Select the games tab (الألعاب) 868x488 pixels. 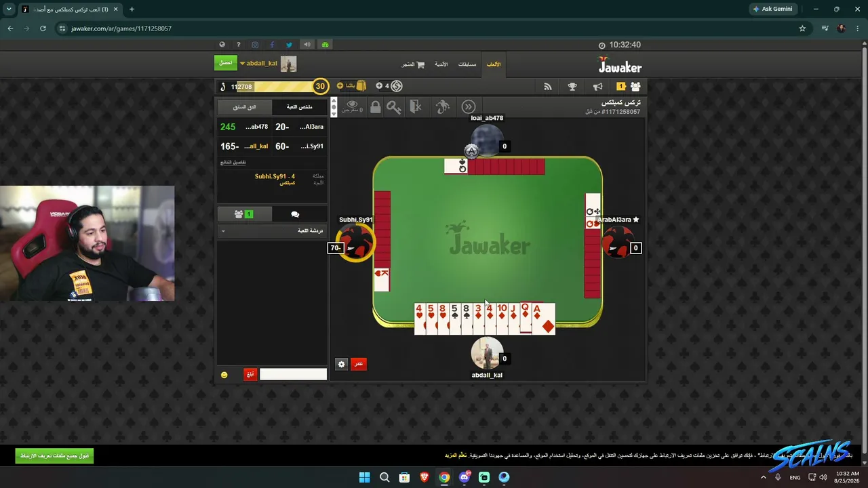click(x=494, y=64)
